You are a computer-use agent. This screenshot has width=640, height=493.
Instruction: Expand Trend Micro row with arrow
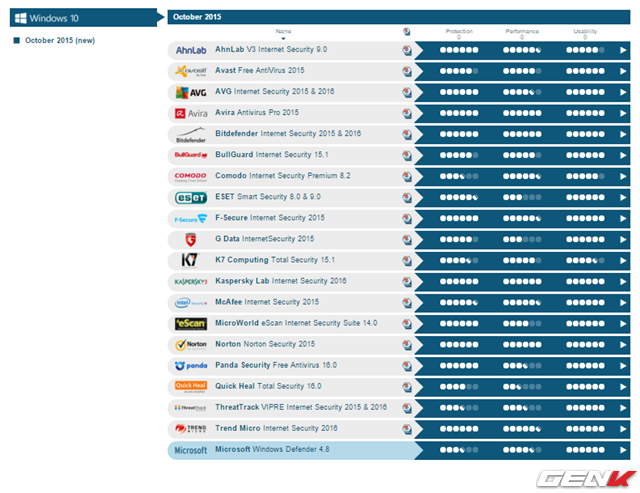tap(623, 428)
